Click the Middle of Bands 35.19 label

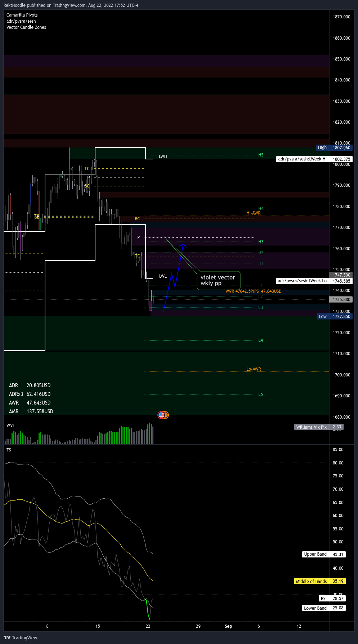[320, 581]
